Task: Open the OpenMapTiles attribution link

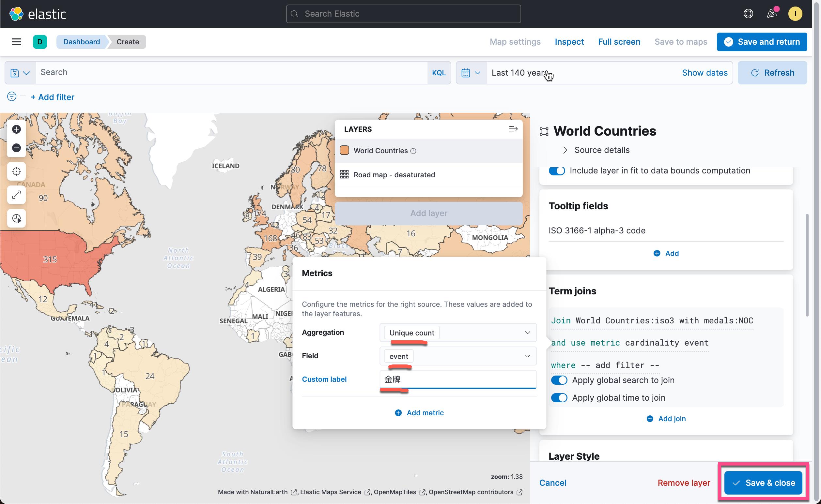Action: [x=399, y=492]
